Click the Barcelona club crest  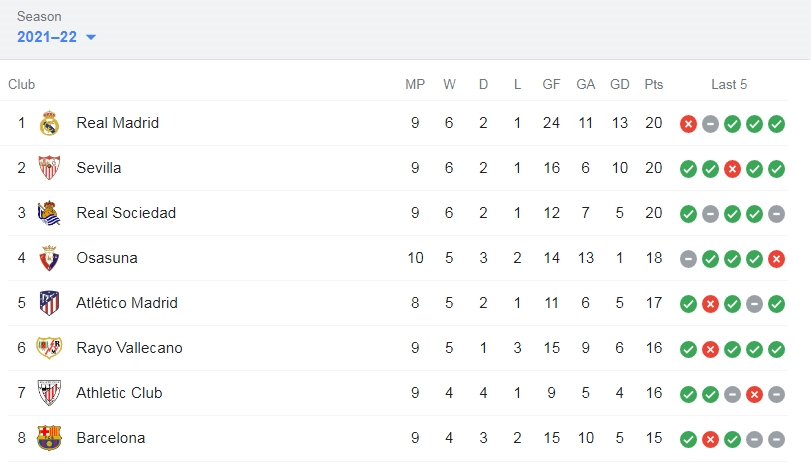point(49,438)
